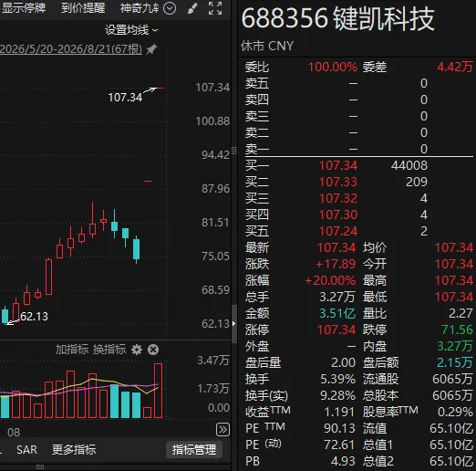
Task: Click 神奇九转 indicator label
Action: (140, 8)
